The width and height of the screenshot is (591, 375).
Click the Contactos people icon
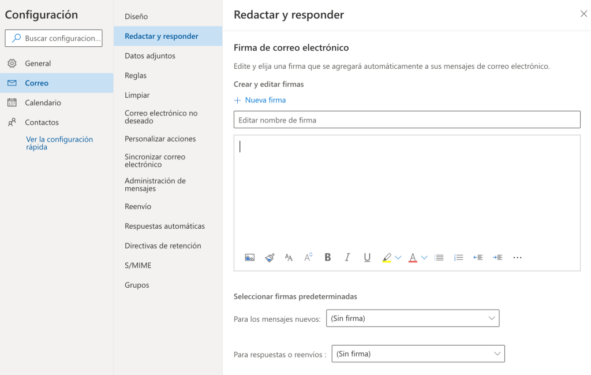coord(12,122)
